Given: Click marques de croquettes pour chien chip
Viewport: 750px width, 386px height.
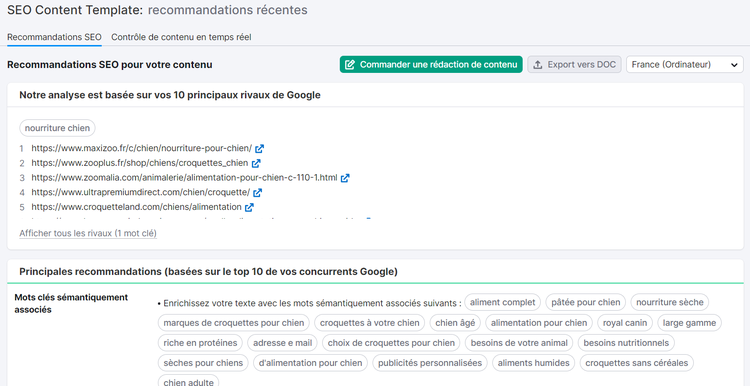Looking at the screenshot, I should tap(234, 323).
